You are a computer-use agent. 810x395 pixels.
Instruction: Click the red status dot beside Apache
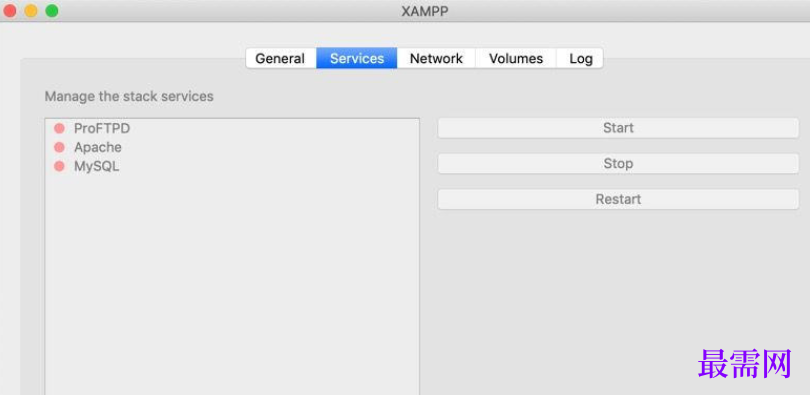(59, 147)
